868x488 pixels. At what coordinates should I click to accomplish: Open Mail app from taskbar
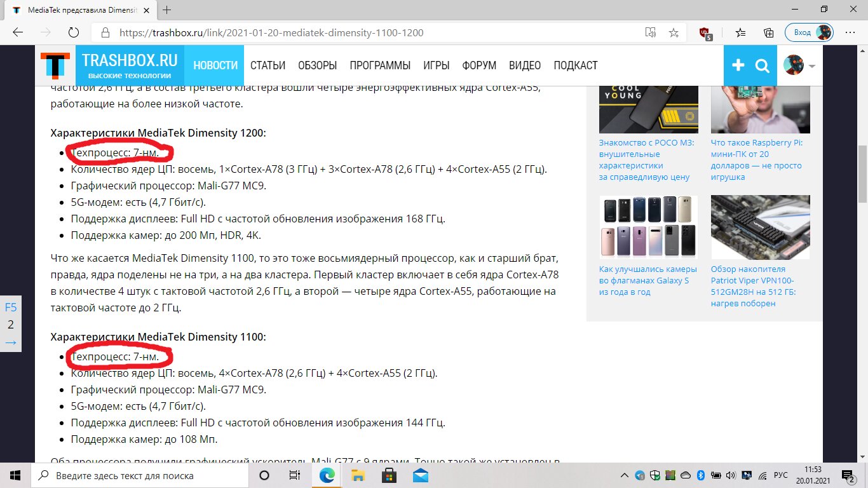(x=420, y=475)
